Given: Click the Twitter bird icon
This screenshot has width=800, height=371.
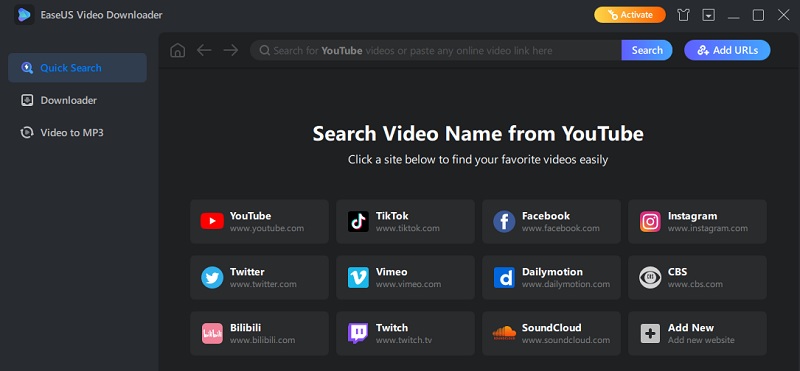Looking at the screenshot, I should click(x=212, y=278).
